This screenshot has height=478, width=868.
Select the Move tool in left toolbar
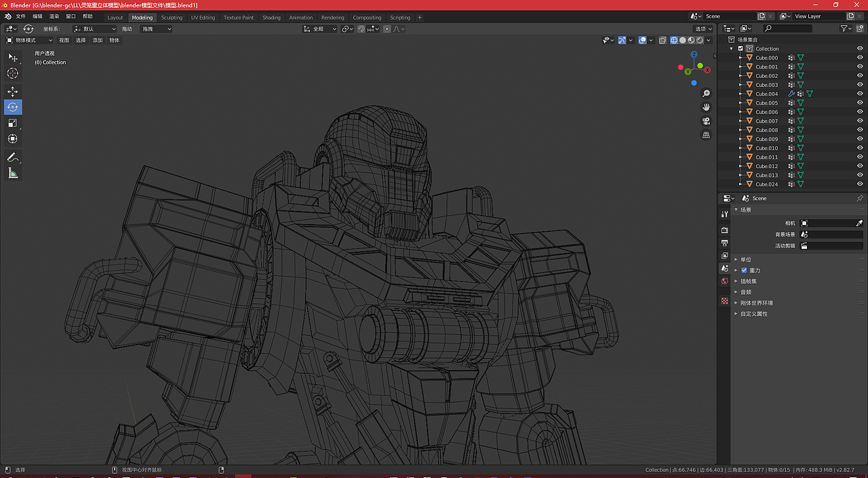(x=13, y=92)
